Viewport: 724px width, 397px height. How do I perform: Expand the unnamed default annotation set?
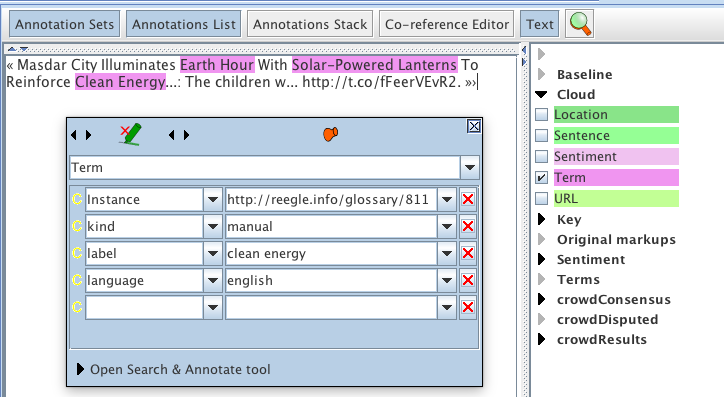[x=542, y=54]
